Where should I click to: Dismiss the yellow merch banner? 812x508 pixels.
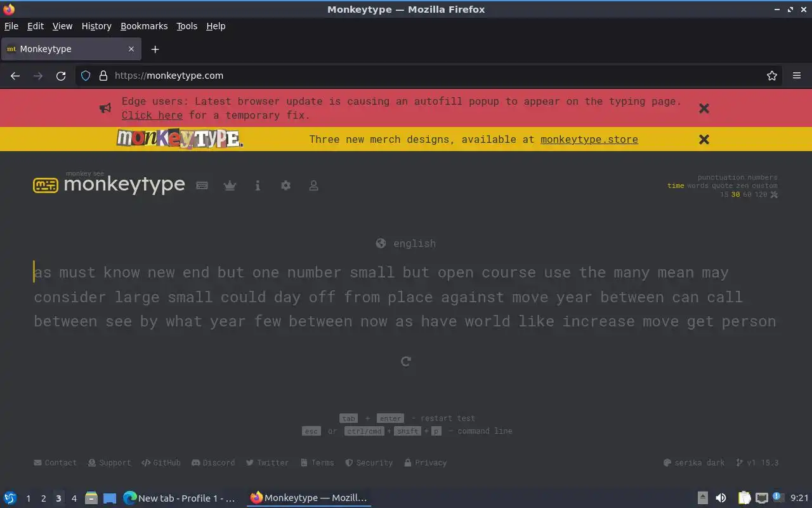(704, 139)
